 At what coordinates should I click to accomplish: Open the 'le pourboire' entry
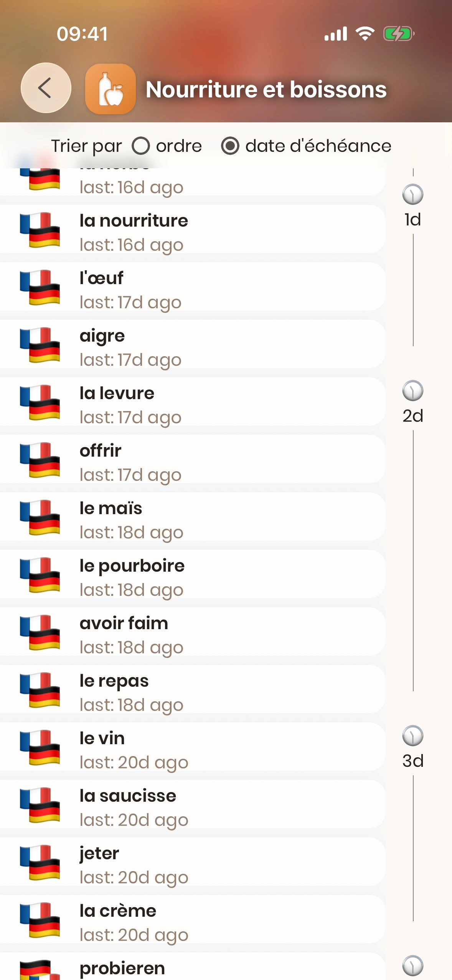(192, 575)
